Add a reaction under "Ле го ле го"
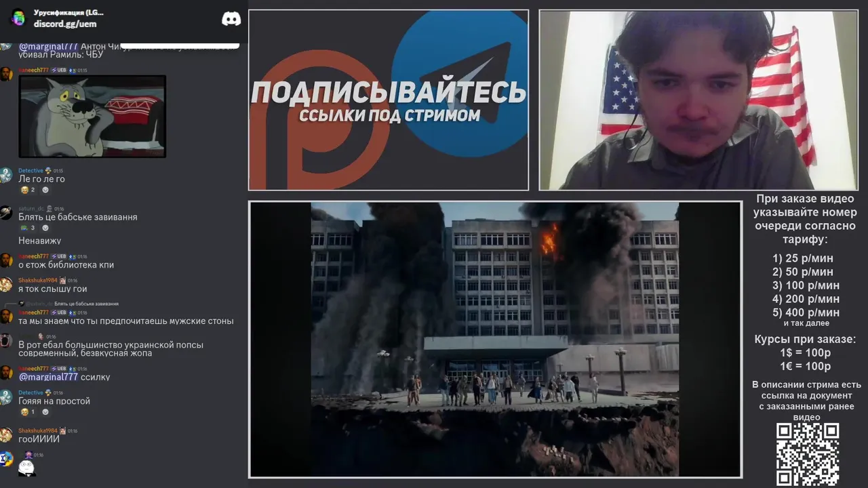This screenshot has height=488, width=868. [x=45, y=190]
